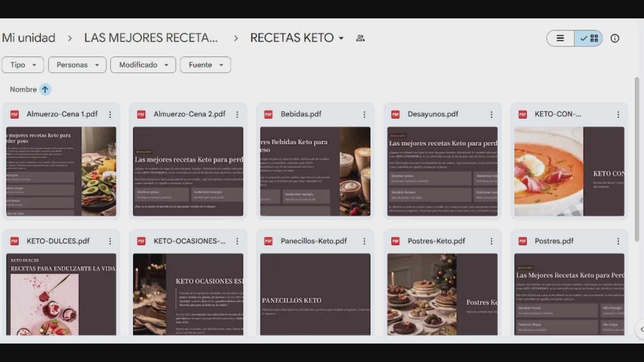Switch to list view layout
The image size is (644, 362).
pyautogui.click(x=559, y=38)
